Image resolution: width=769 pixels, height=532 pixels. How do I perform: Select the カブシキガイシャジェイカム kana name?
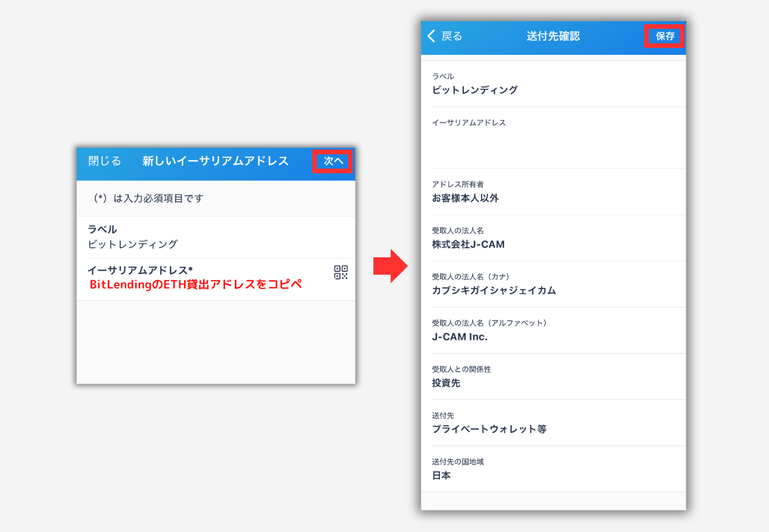click(x=494, y=290)
